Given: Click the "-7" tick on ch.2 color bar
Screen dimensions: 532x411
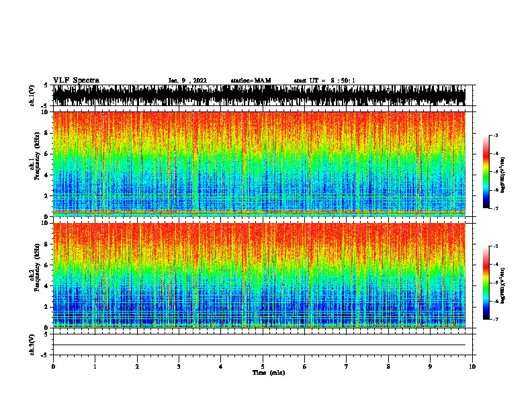Looking at the screenshot, I should click(x=495, y=319).
